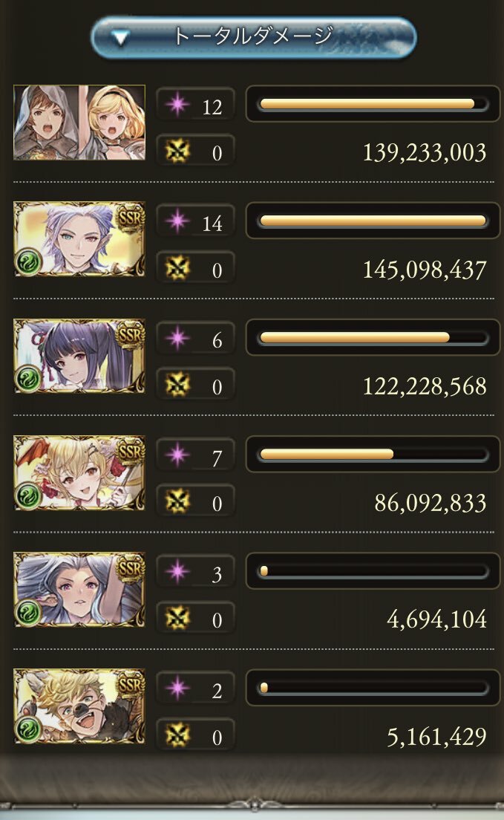Click the yellow burst icon in the first row
Screen dimensions: 504x820
[x=177, y=152]
